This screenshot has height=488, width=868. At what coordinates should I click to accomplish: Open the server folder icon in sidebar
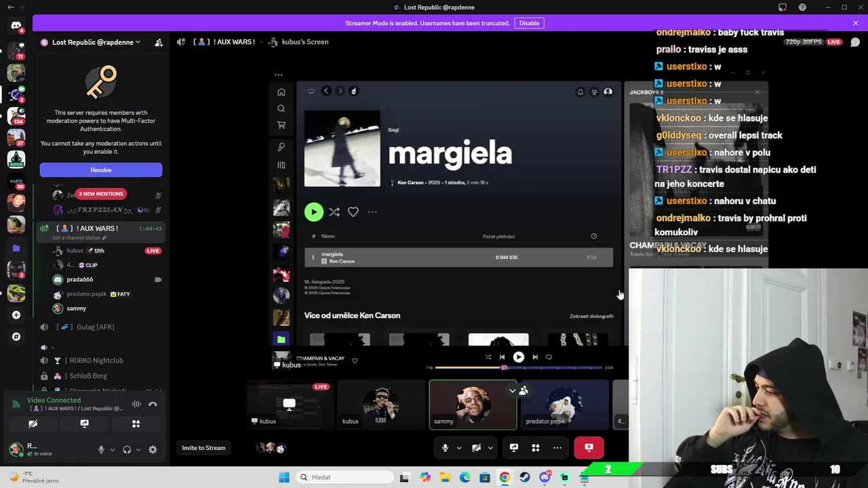click(16, 248)
